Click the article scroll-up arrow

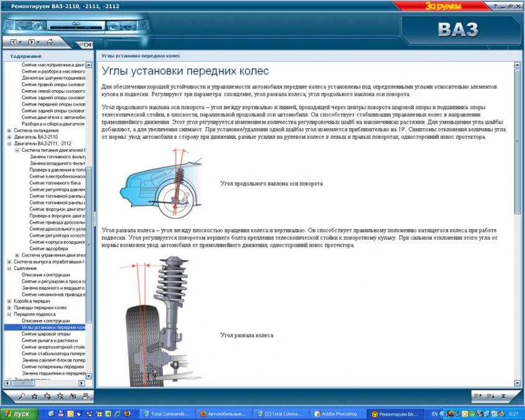(x=518, y=65)
